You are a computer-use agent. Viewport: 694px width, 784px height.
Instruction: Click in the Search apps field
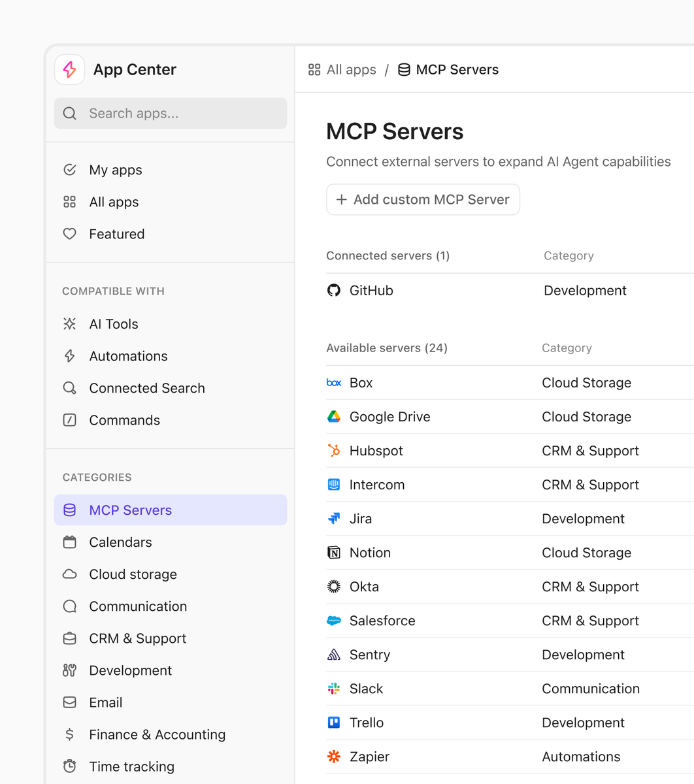pyautogui.click(x=171, y=114)
